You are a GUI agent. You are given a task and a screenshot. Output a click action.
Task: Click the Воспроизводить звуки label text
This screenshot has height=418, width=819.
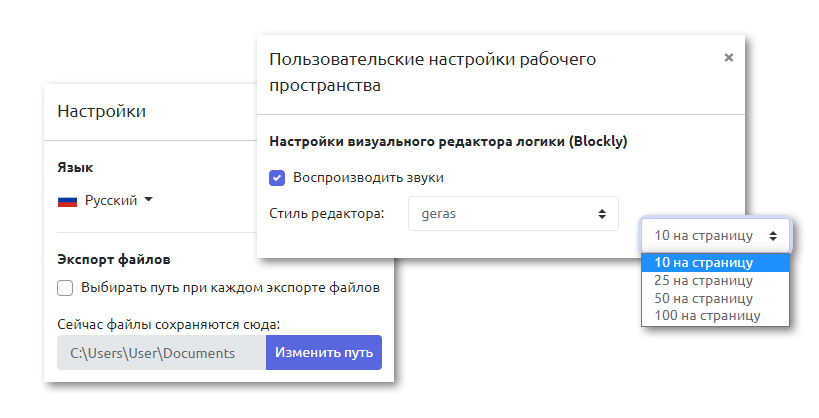coord(368,177)
